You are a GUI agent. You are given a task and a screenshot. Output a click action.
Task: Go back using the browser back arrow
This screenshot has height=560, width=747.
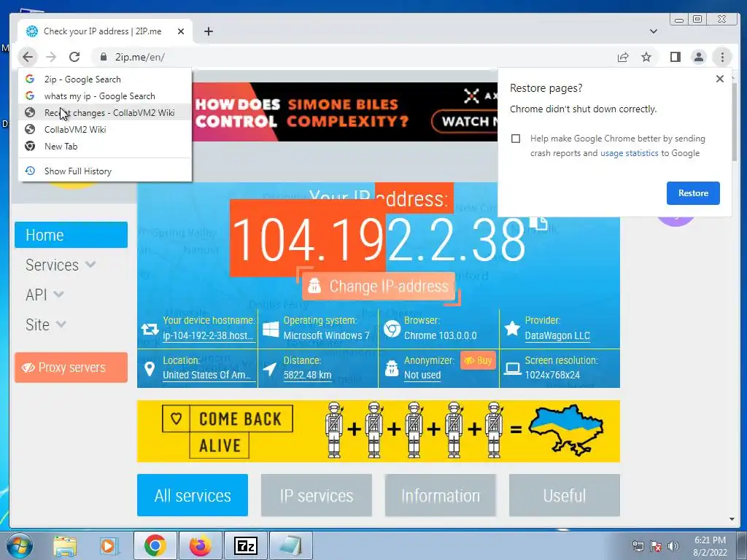point(28,57)
